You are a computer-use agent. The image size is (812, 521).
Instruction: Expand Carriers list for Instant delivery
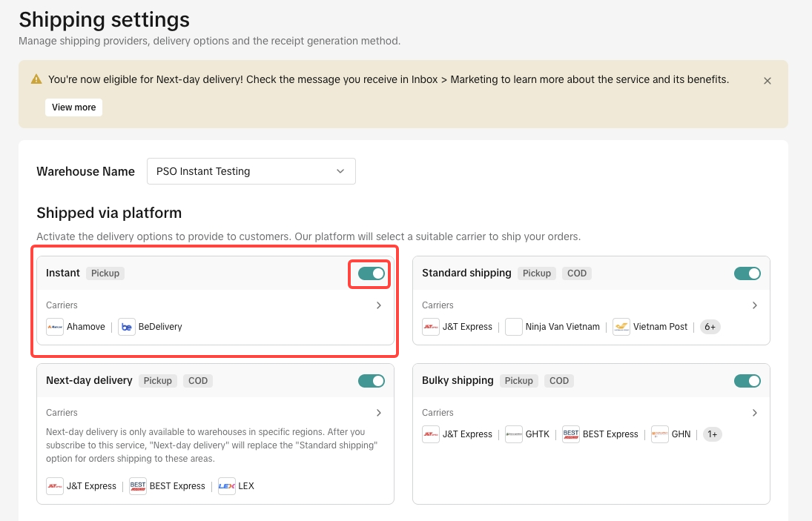pyautogui.click(x=379, y=305)
